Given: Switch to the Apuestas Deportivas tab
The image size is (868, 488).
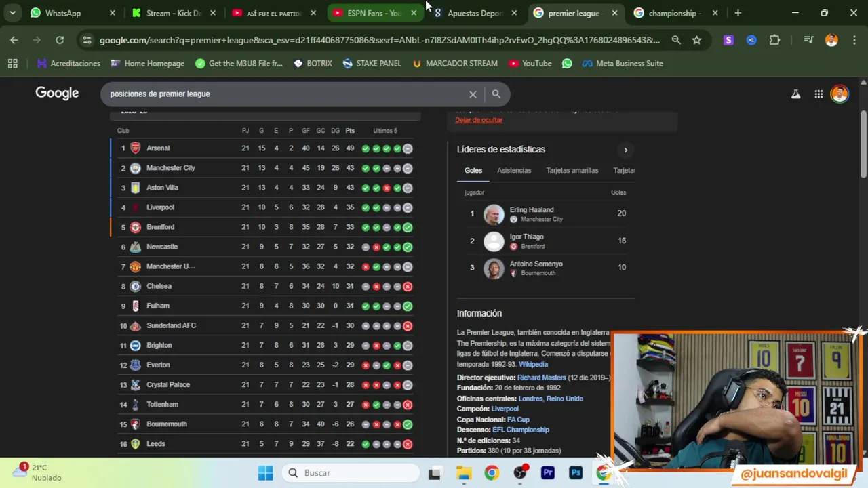Looking at the screenshot, I should [475, 13].
